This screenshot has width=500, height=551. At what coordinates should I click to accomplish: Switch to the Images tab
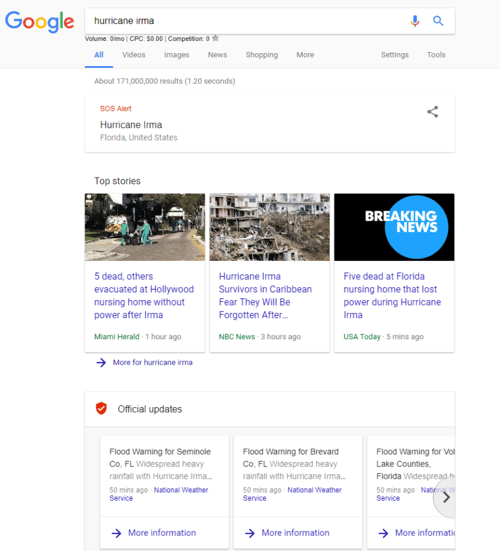pyautogui.click(x=176, y=55)
